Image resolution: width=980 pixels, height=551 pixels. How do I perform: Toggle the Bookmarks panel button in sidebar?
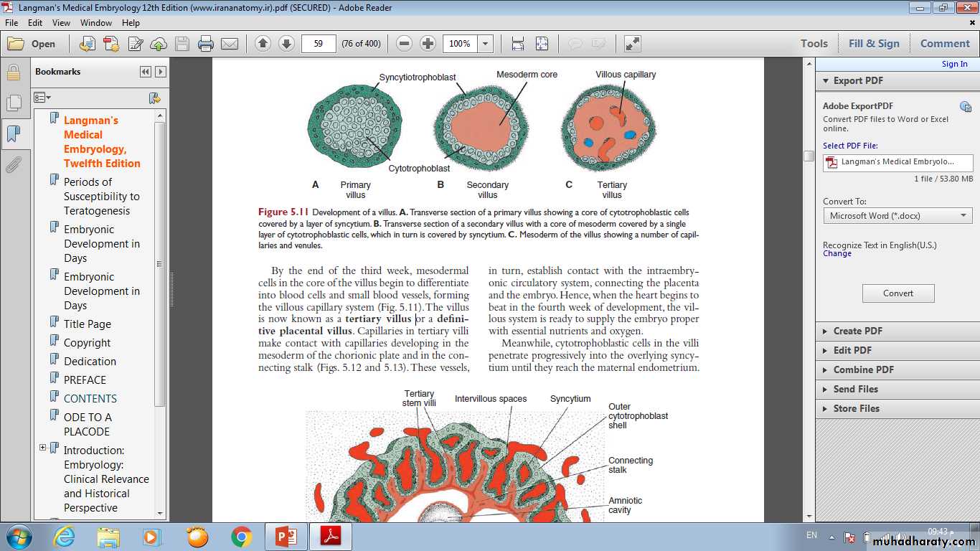point(13,134)
